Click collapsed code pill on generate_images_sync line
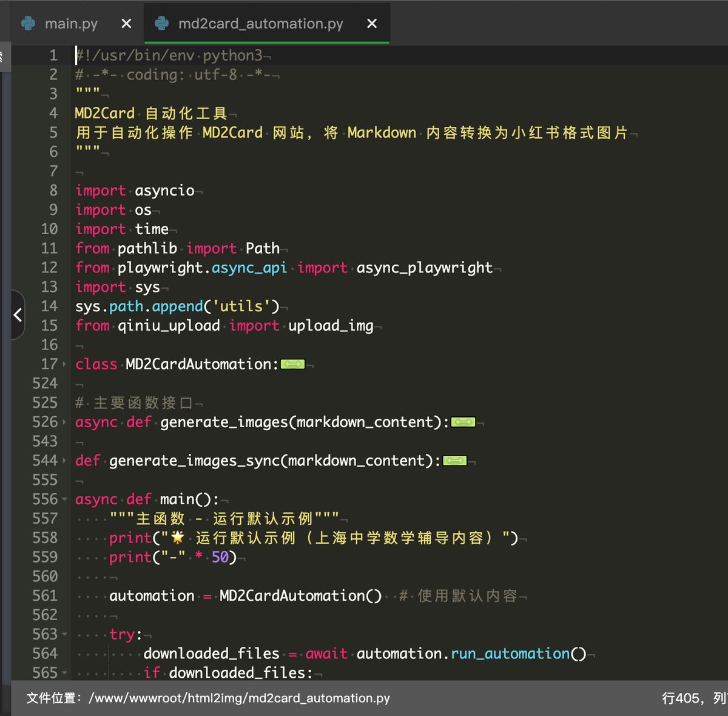Screen dimensions: 728x716 point(454,460)
